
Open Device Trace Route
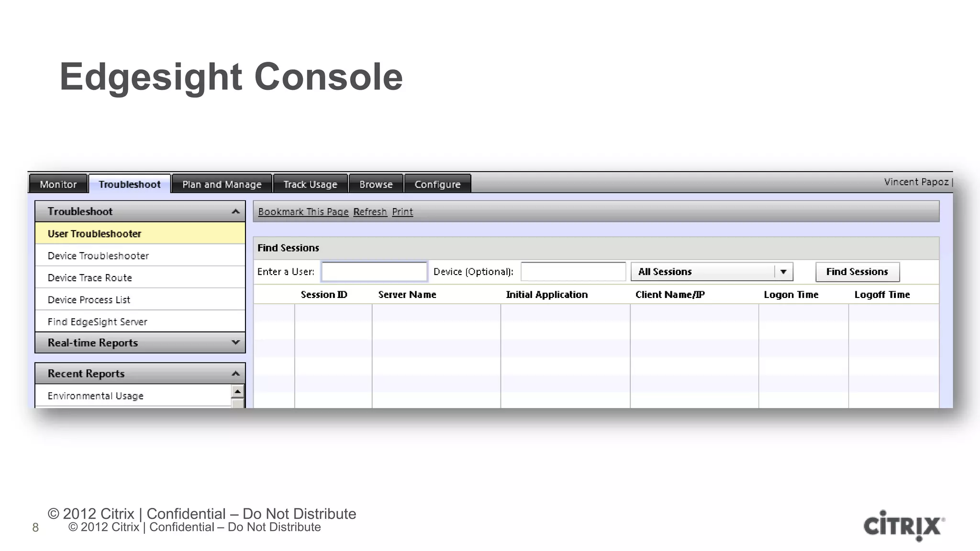140,277
